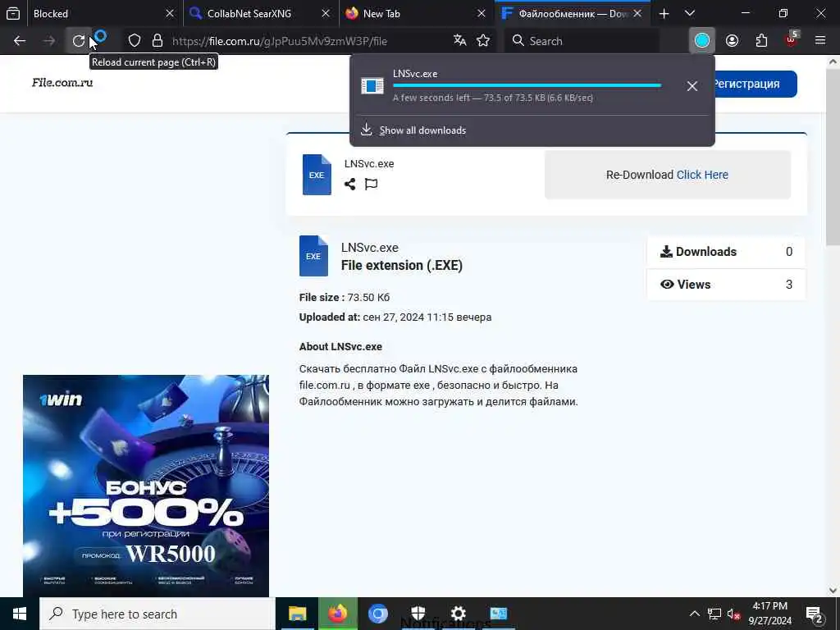Open the downloads toolbar button
Image resolution: width=840 pixels, height=630 pixels.
pos(702,40)
